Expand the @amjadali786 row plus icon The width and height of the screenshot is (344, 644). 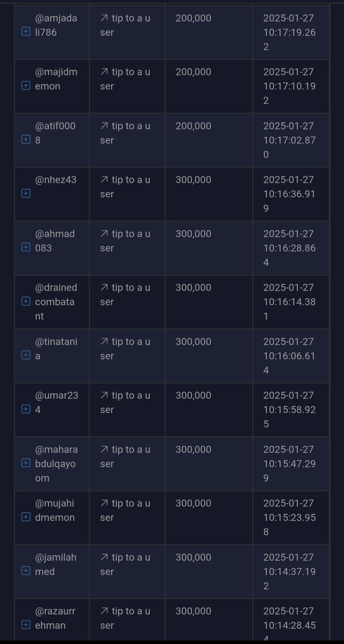[x=26, y=31]
